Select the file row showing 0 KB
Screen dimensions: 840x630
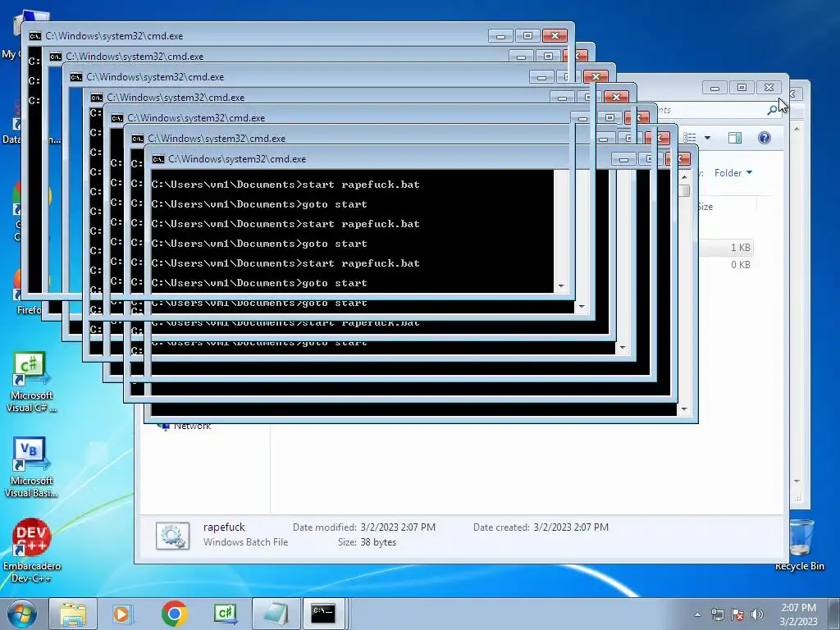725,265
